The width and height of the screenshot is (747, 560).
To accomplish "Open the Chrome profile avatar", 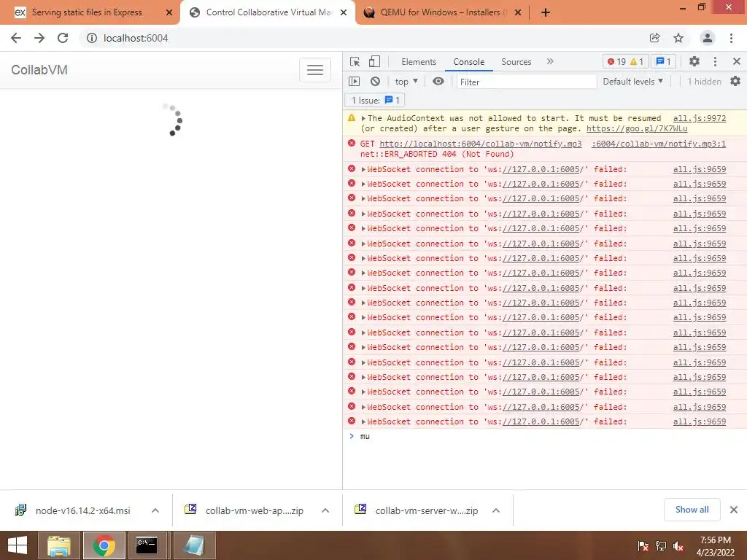I will click(x=708, y=38).
